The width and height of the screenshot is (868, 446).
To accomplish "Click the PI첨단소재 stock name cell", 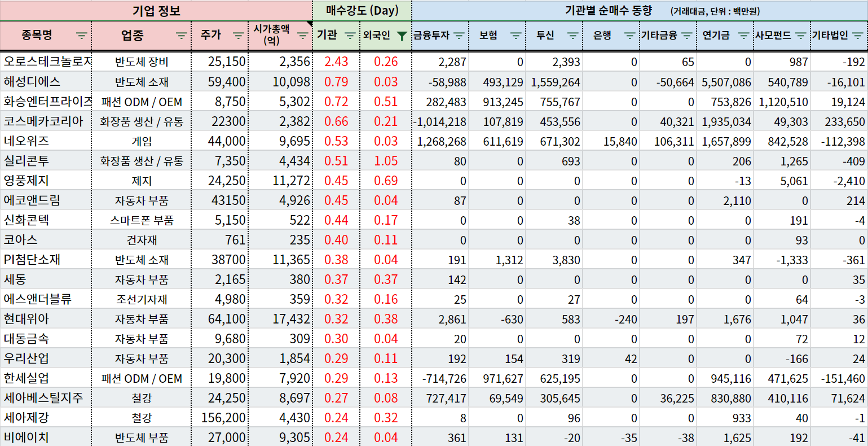I will tap(46, 259).
